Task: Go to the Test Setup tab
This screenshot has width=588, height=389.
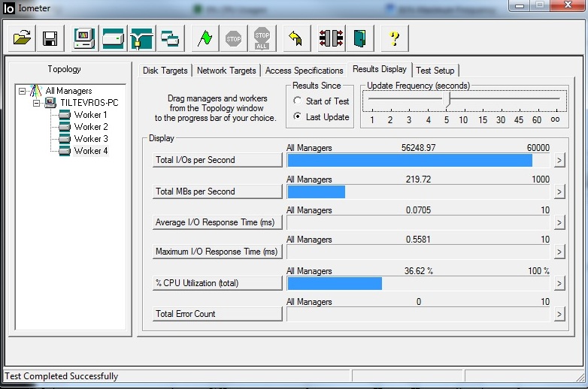Action: pyautogui.click(x=435, y=71)
